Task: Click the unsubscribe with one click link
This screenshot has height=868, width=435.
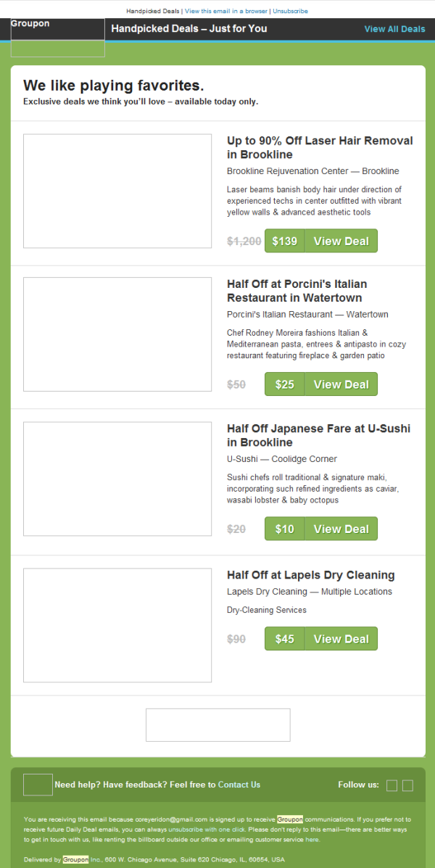Action: tap(208, 829)
